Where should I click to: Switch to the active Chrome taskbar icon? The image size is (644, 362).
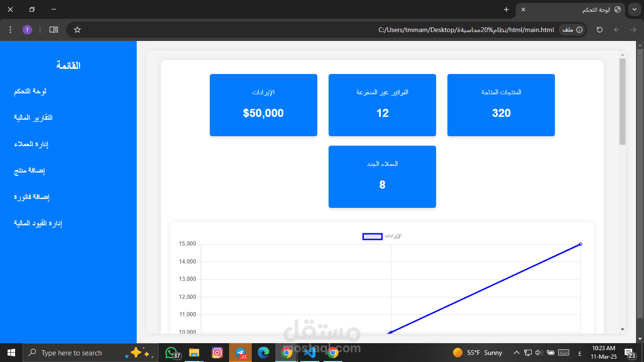287,353
